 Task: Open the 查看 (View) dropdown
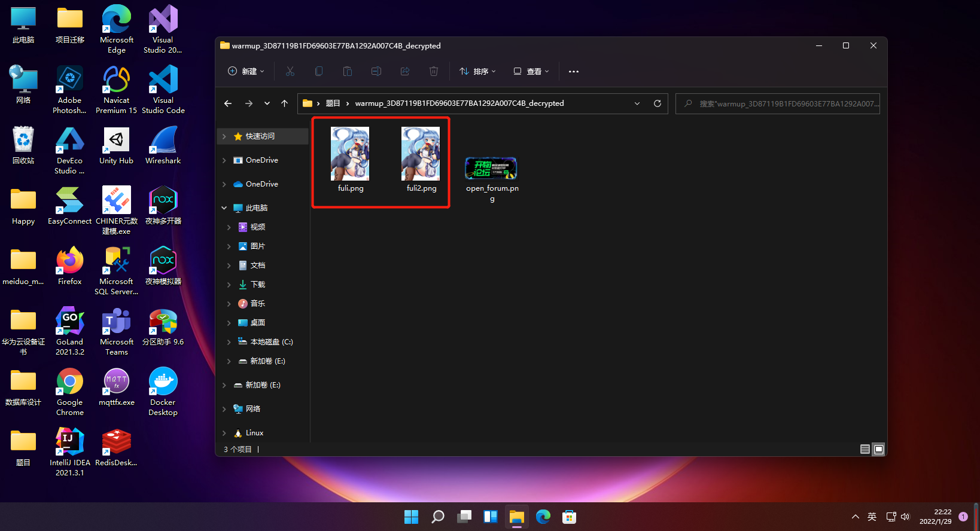click(531, 71)
